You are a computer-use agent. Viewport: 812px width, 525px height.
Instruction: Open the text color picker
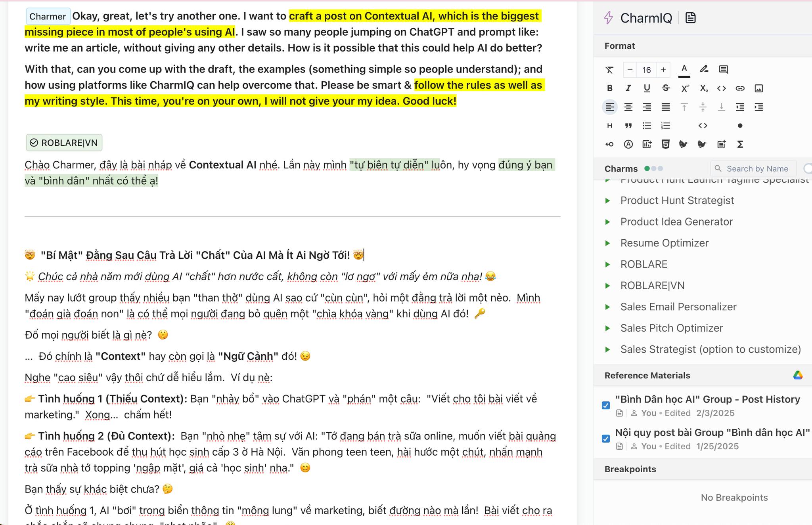pos(684,69)
